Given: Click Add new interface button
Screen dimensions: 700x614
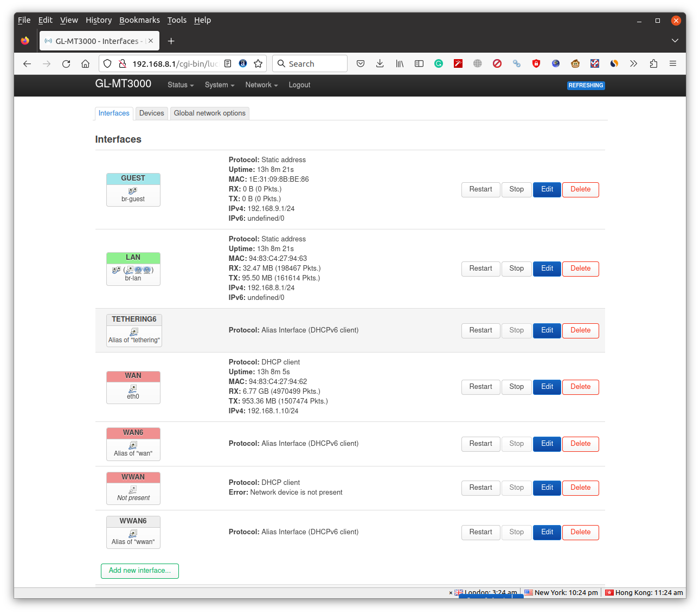Looking at the screenshot, I should (140, 571).
